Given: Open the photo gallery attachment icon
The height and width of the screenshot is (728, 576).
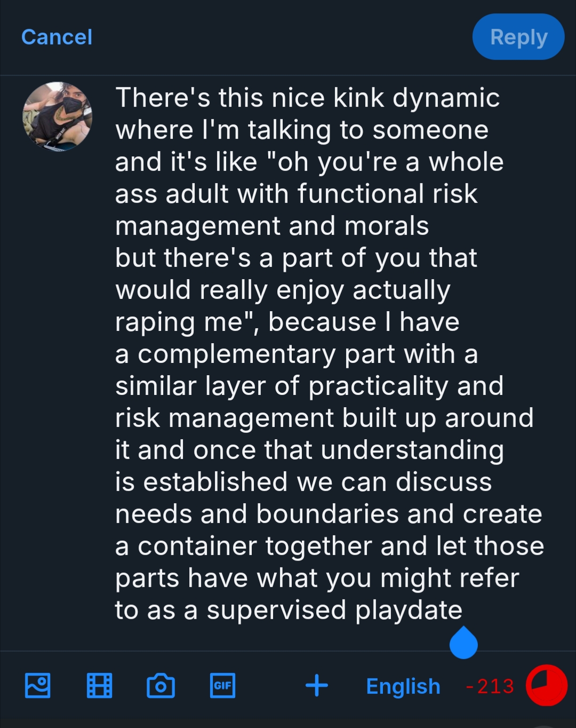Looking at the screenshot, I should 38,686.
